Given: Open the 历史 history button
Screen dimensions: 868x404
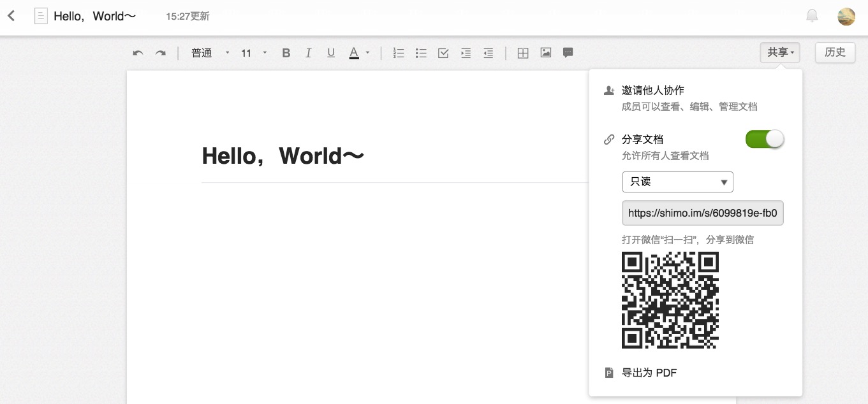Looking at the screenshot, I should coord(835,53).
